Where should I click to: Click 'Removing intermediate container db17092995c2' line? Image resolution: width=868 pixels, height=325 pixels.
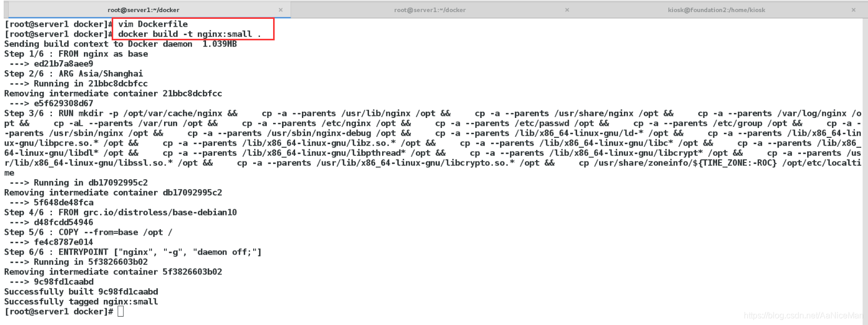[113, 193]
